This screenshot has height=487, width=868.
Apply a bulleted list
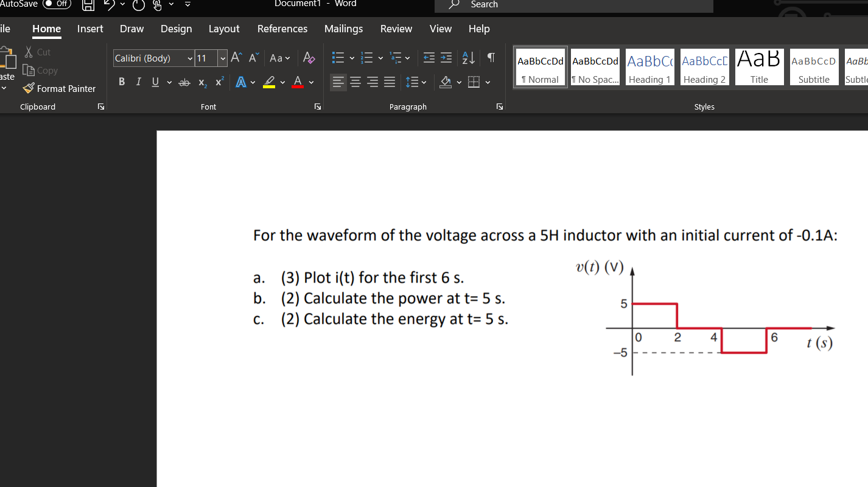pyautogui.click(x=338, y=58)
